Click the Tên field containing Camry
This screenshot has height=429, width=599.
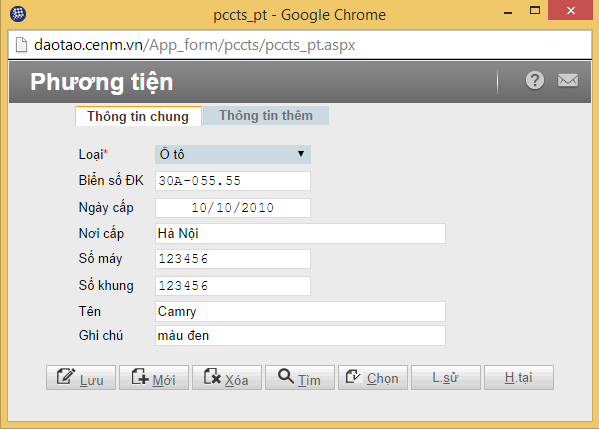point(300,311)
